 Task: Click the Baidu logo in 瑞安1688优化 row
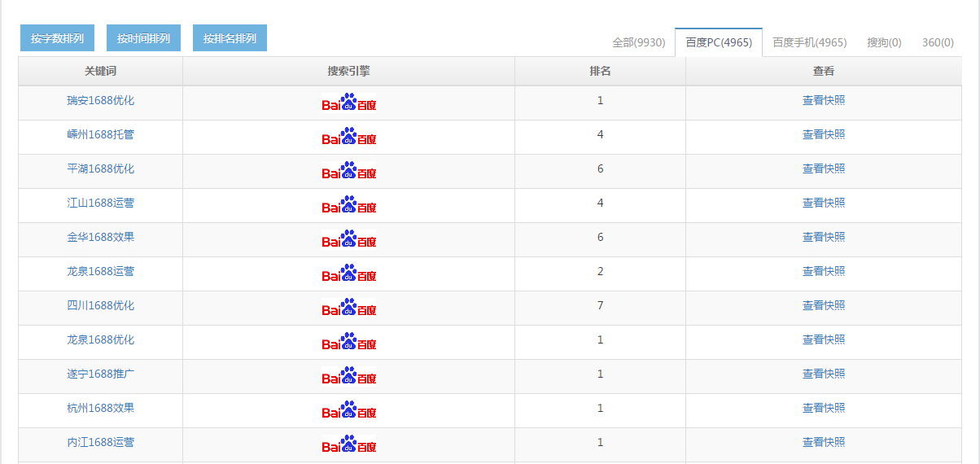tap(349, 102)
